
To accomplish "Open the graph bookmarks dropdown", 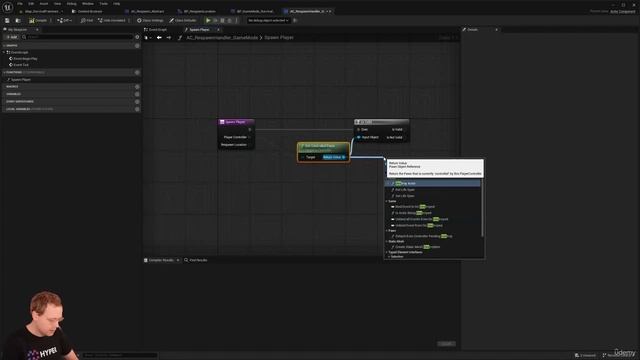I will [148, 38].
